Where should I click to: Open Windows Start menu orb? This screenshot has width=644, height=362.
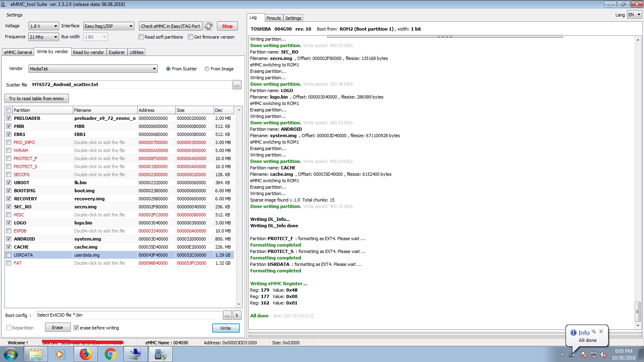click(11, 354)
